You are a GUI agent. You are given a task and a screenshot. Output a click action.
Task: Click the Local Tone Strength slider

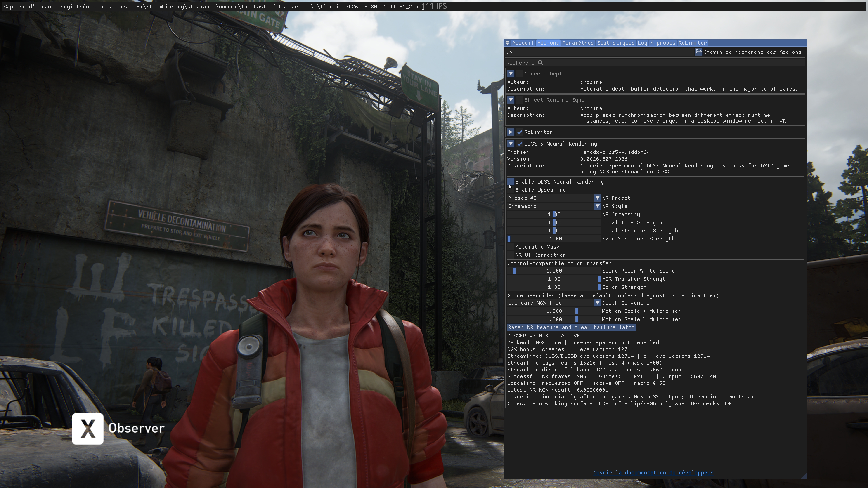(x=554, y=222)
